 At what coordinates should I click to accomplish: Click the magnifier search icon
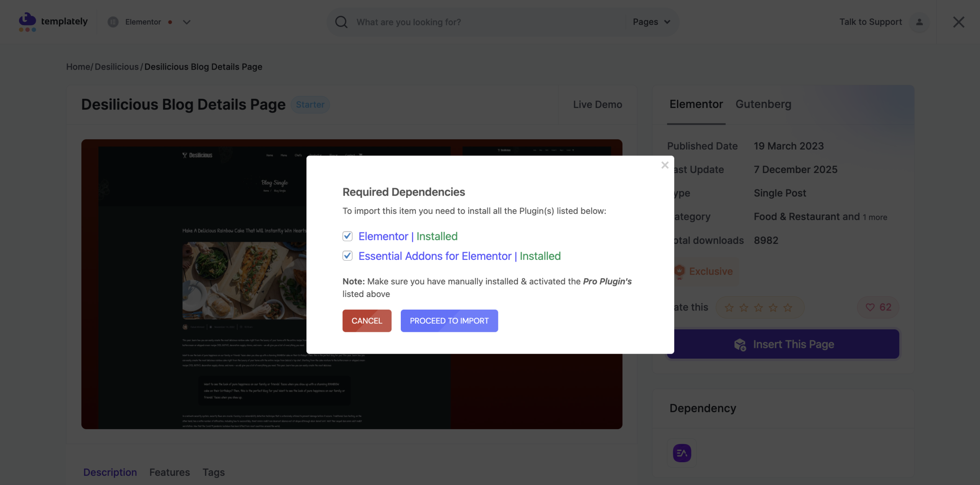pyautogui.click(x=341, y=22)
